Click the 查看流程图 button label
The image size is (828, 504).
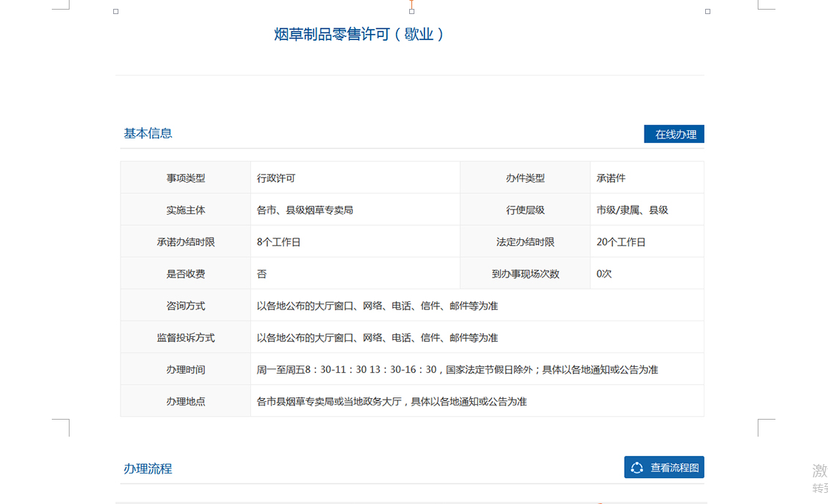click(673, 468)
